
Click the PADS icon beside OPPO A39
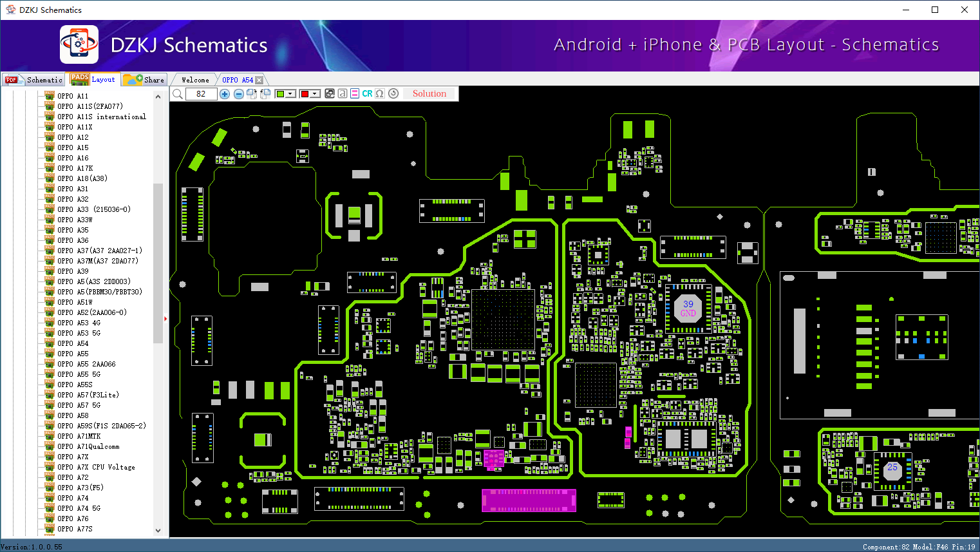[x=50, y=271]
